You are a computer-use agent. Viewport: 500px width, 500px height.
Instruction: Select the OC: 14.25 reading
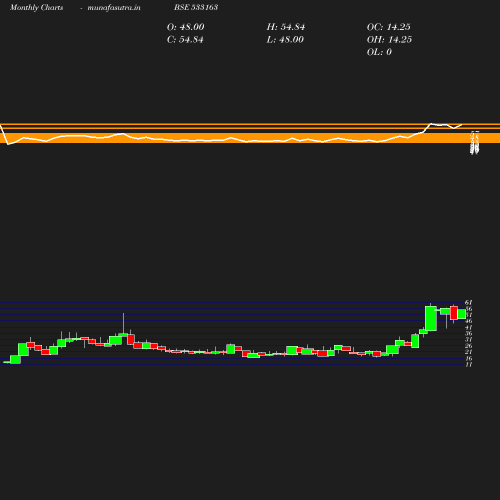389,27
